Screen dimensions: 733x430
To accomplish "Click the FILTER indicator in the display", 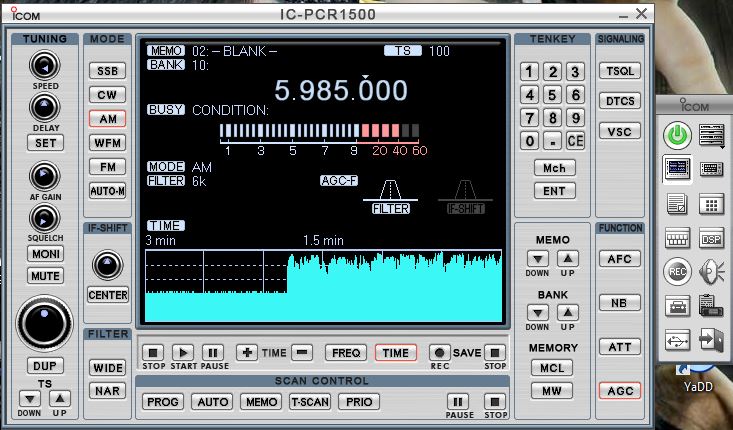I will click(391, 209).
